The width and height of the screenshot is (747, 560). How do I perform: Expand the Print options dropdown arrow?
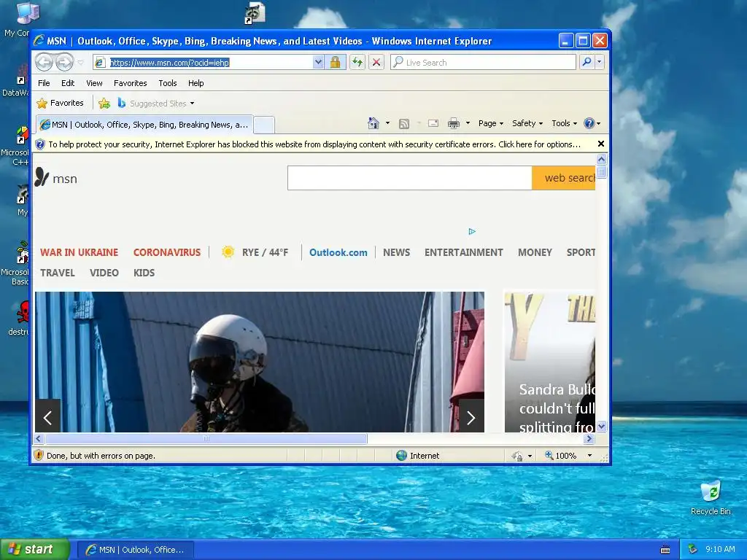coord(468,123)
